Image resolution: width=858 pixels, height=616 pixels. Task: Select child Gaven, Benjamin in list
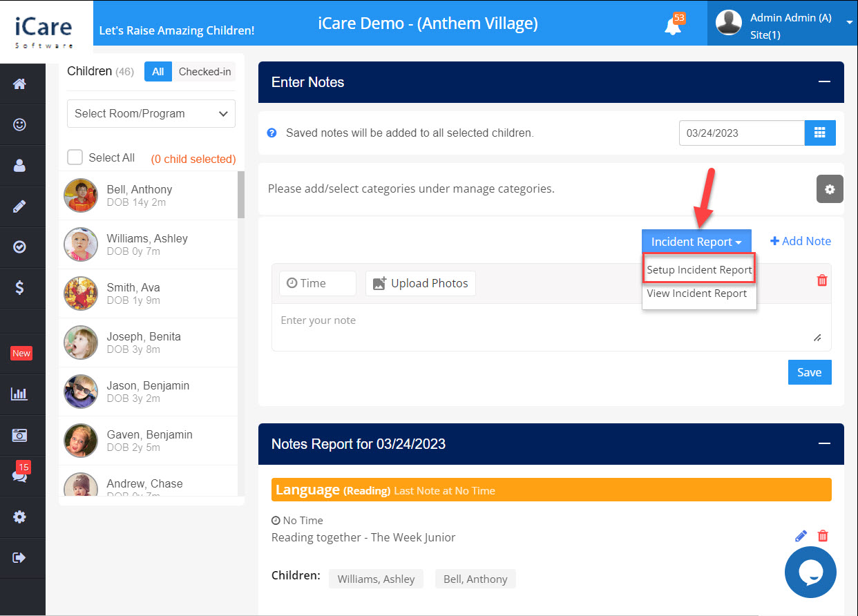(149, 441)
